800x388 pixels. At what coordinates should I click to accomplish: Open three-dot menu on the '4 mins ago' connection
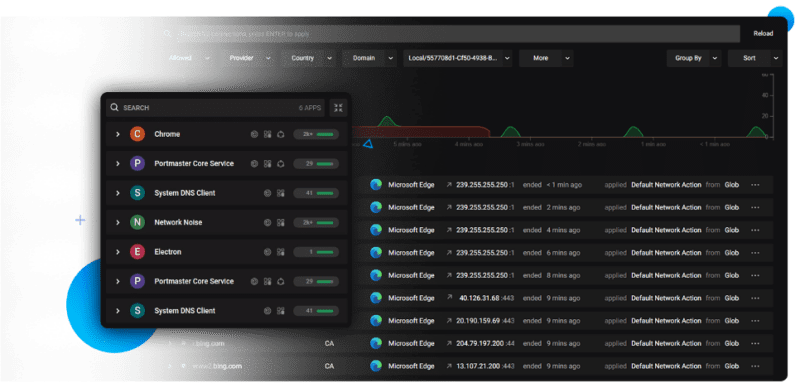(755, 230)
